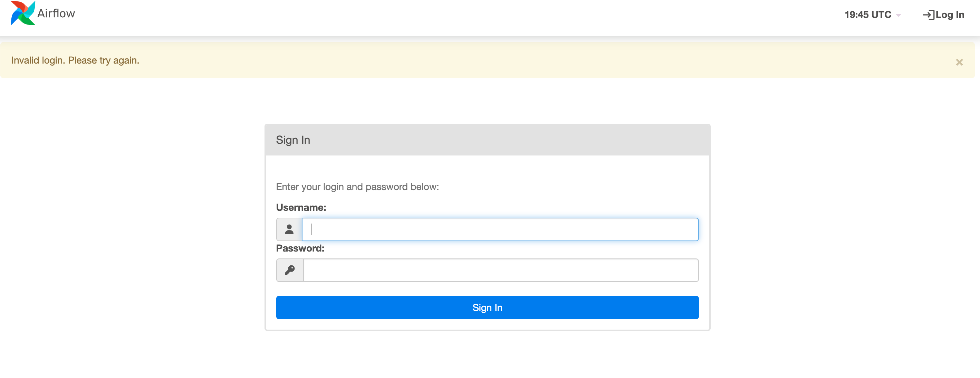Click blank area inside the Sign In panel body
The image size is (980, 378).
(571, 171)
